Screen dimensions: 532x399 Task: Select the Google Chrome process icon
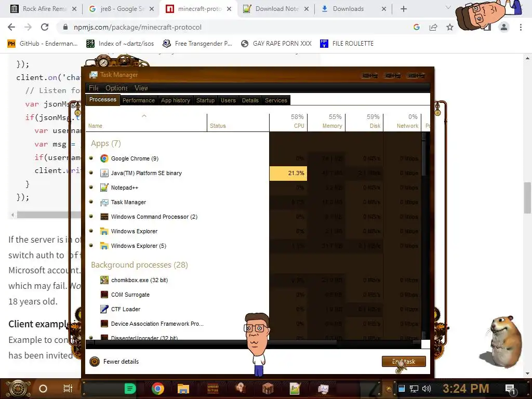click(x=104, y=158)
